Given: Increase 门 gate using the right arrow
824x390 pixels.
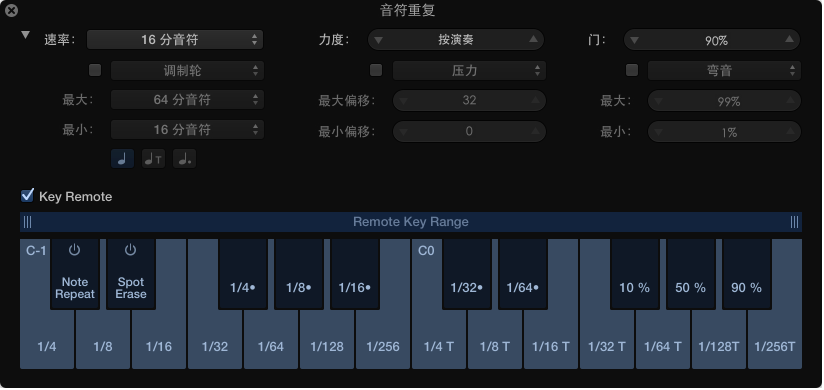Looking at the screenshot, I should point(789,39).
